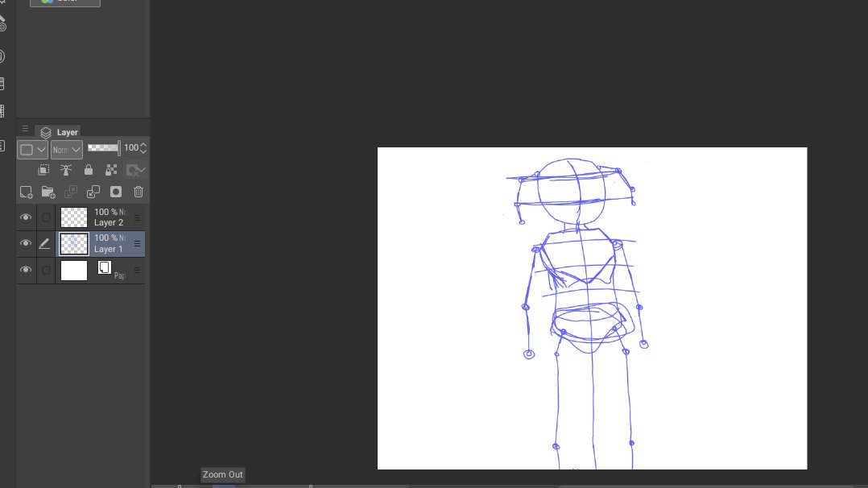Click the Transfer to Lower Layer icon
Viewport: 868px width, 488px height.
coord(71,192)
